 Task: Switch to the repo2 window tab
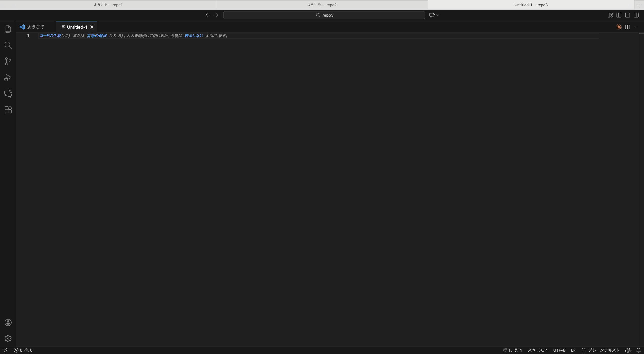click(x=322, y=5)
